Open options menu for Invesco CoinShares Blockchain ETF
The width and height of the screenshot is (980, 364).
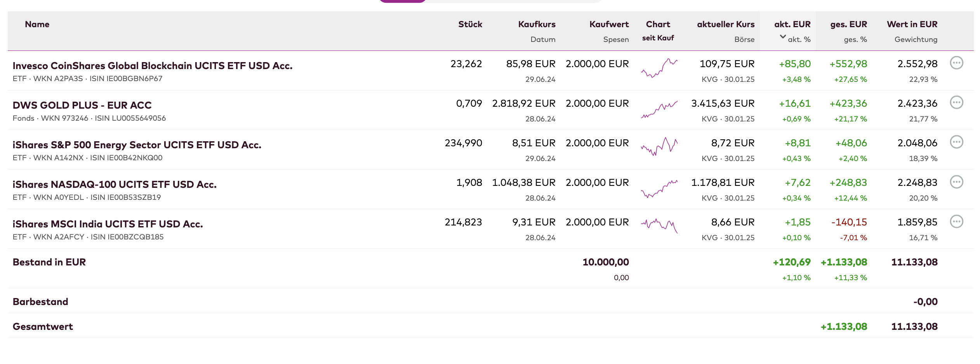point(956,63)
